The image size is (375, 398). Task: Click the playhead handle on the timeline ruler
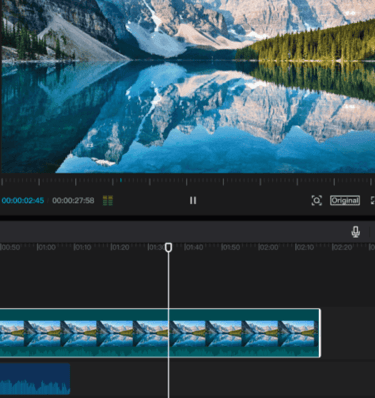169,247
